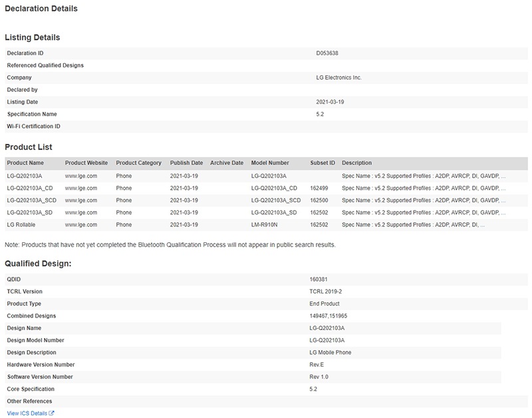Sort by the Publish Date column header

(186, 163)
